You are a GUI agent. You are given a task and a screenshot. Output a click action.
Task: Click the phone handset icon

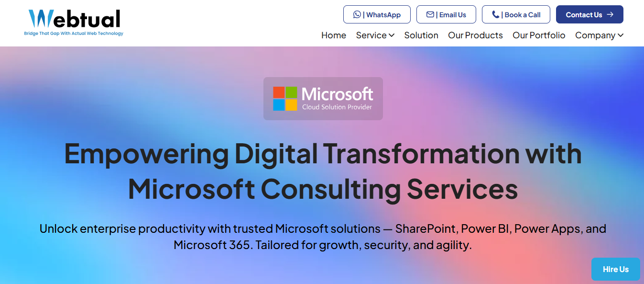click(495, 14)
